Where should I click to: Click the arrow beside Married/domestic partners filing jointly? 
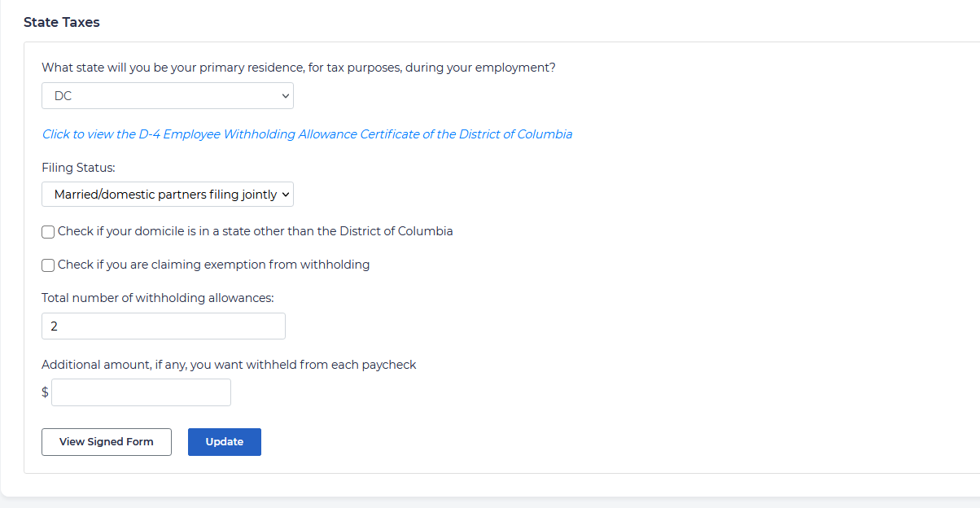285,195
